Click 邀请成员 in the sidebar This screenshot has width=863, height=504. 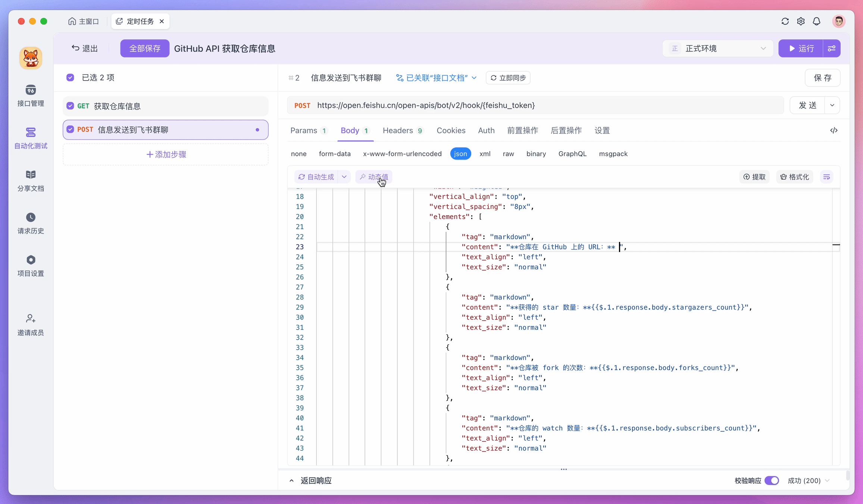31,325
